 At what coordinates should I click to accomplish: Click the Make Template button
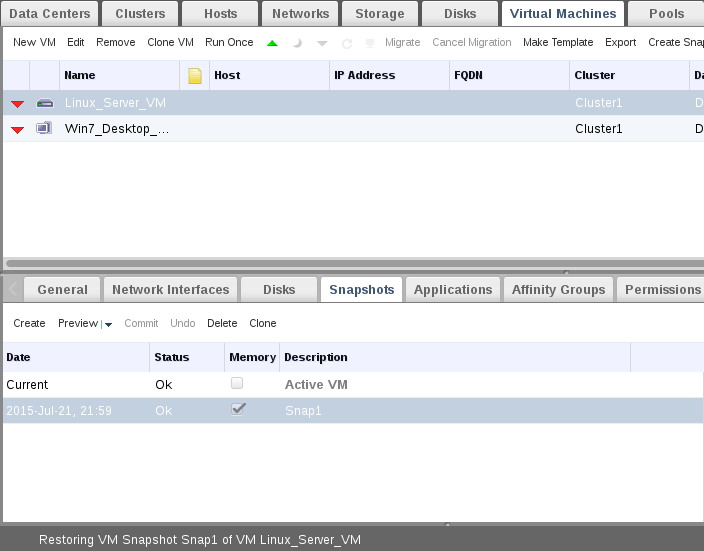click(x=558, y=43)
